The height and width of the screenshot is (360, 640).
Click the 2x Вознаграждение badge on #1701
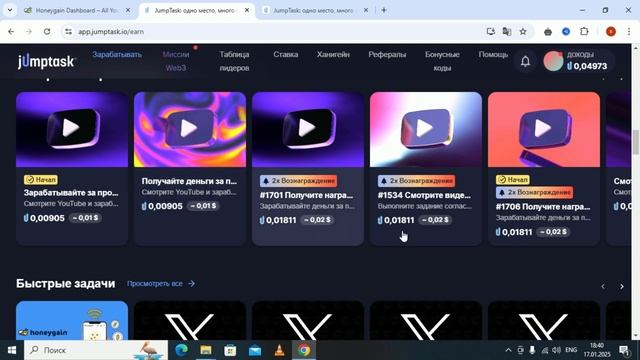point(298,180)
